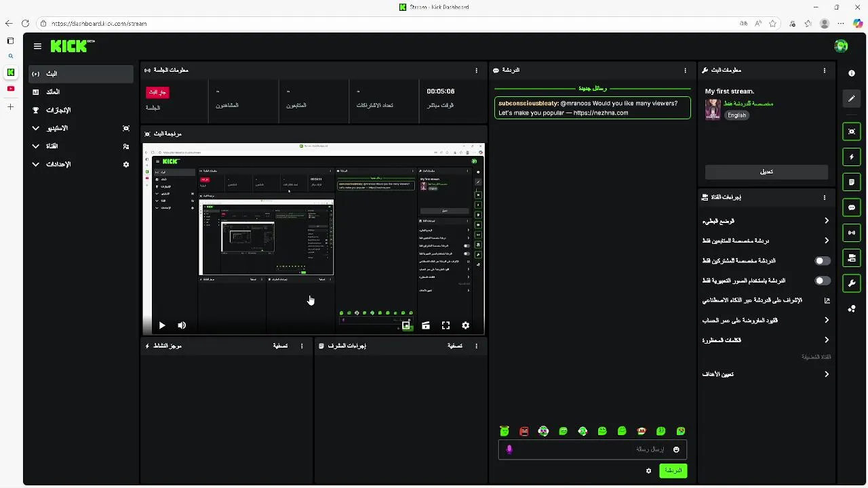Viewport: 868px width, 488px height.
Task: Click the purple microphone in chat input
Action: click(509, 449)
